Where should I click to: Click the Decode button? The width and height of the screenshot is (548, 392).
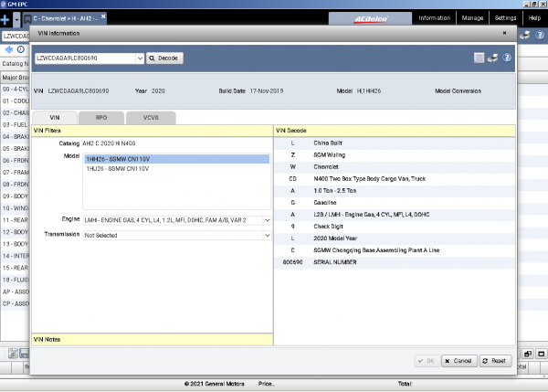coord(164,58)
